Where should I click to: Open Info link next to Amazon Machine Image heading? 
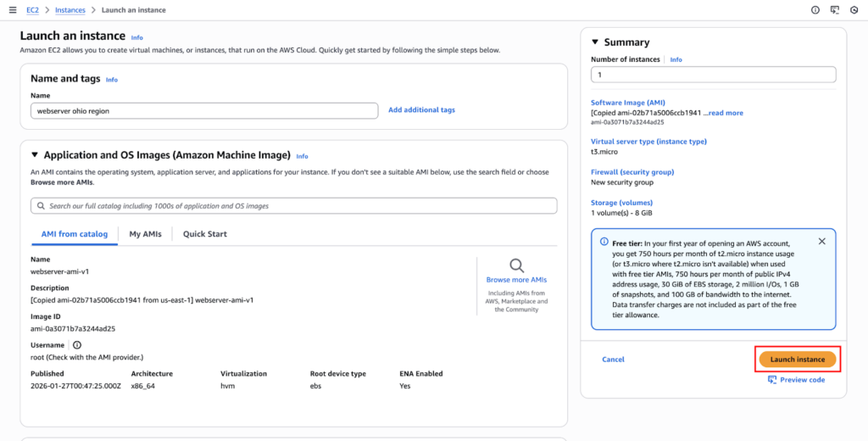click(x=302, y=156)
